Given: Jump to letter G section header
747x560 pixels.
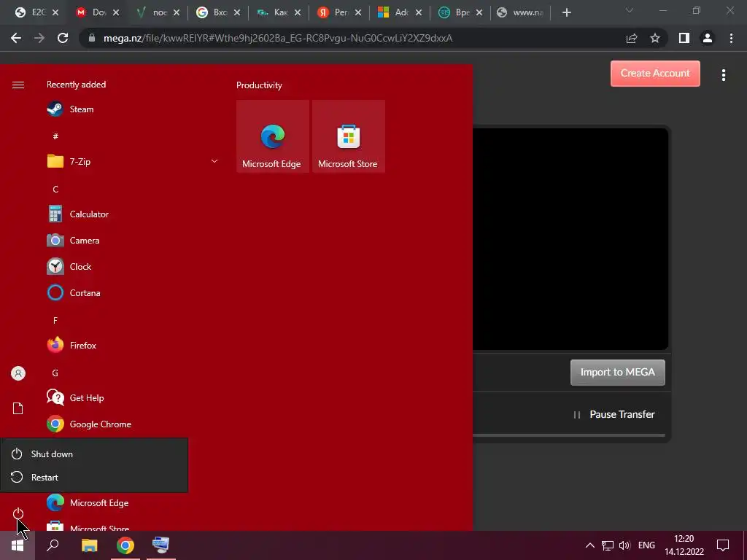Looking at the screenshot, I should [55, 373].
